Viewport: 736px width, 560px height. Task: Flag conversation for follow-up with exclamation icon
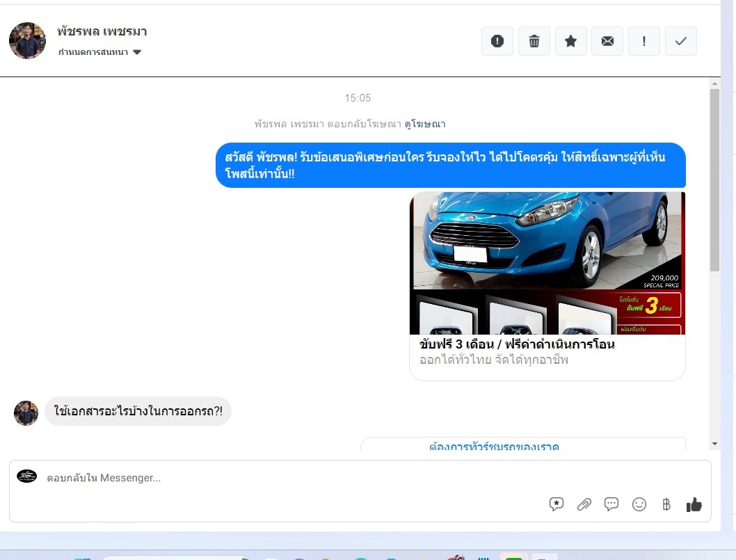[x=644, y=41]
